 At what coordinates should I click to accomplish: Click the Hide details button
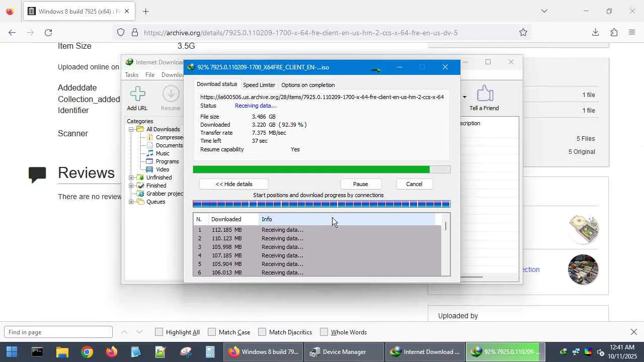click(234, 184)
